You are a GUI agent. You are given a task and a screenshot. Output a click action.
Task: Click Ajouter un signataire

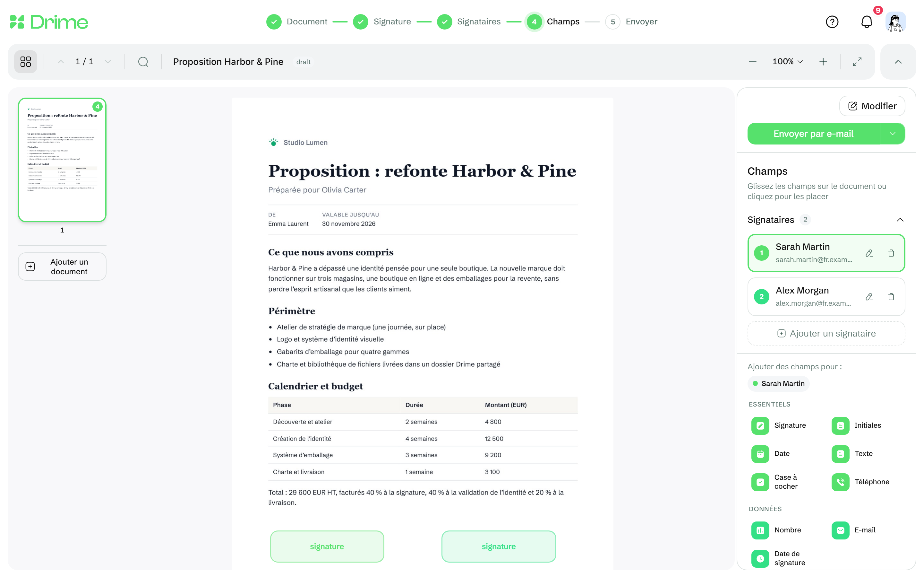[826, 333]
